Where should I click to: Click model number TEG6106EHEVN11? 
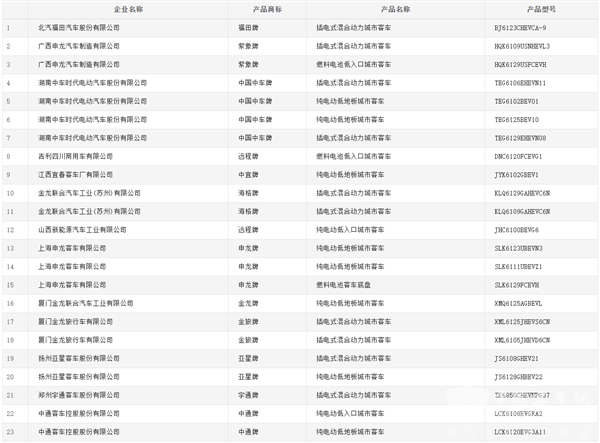(x=522, y=83)
